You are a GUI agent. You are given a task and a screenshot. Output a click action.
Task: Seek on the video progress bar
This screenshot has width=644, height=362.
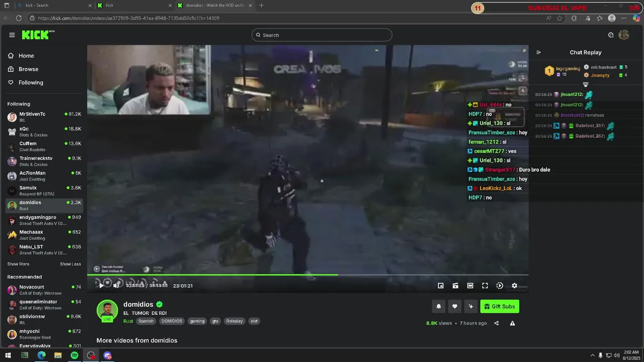307,275
